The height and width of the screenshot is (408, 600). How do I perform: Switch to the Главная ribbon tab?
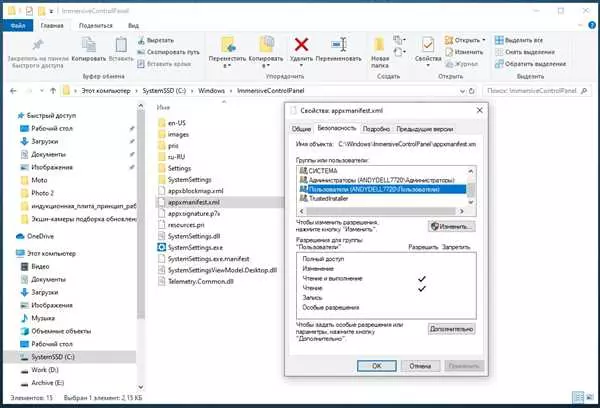point(52,25)
